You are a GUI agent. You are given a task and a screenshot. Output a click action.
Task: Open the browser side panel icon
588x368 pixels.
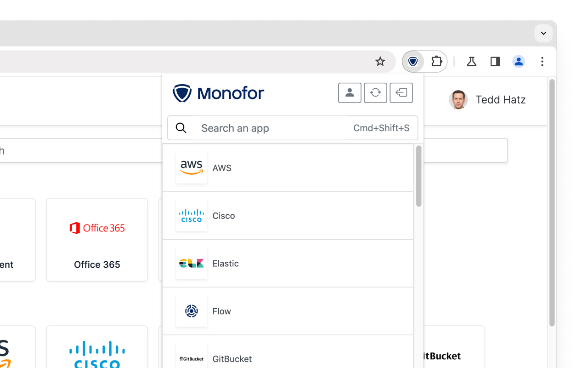pyautogui.click(x=495, y=61)
